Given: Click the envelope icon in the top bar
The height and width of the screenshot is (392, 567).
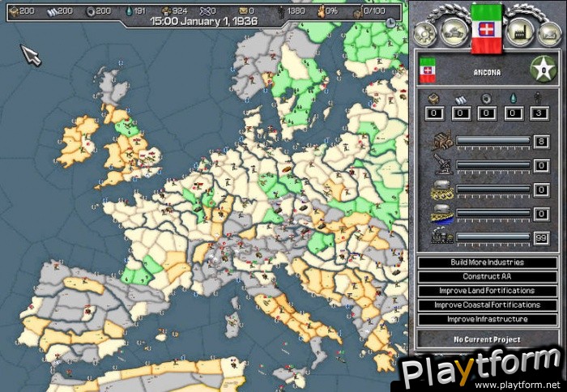Looking at the screenshot, I should pyautogui.click(x=243, y=12).
